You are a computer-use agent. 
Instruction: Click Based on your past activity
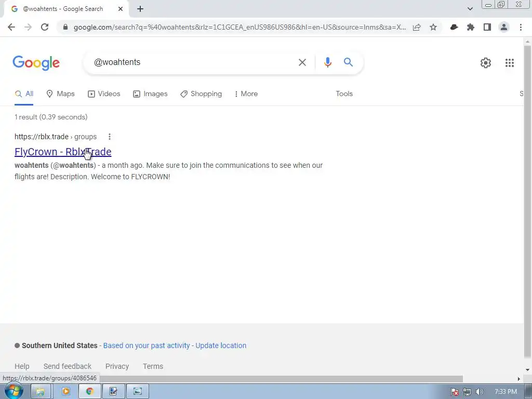click(x=146, y=345)
